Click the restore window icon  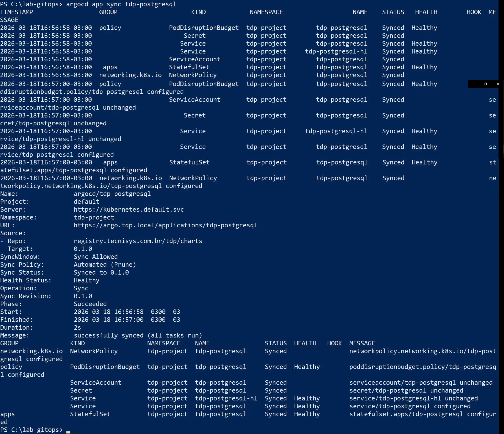click(486, 84)
